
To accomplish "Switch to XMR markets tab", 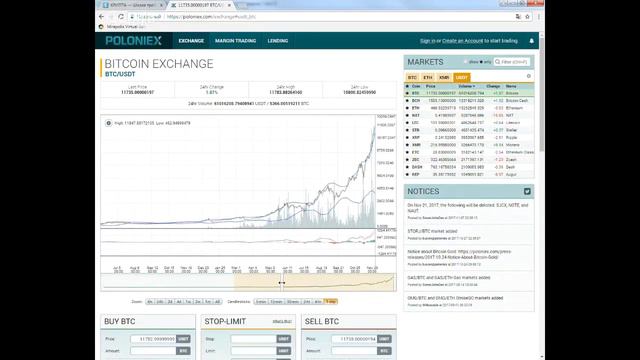I will pyautogui.click(x=444, y=77).
